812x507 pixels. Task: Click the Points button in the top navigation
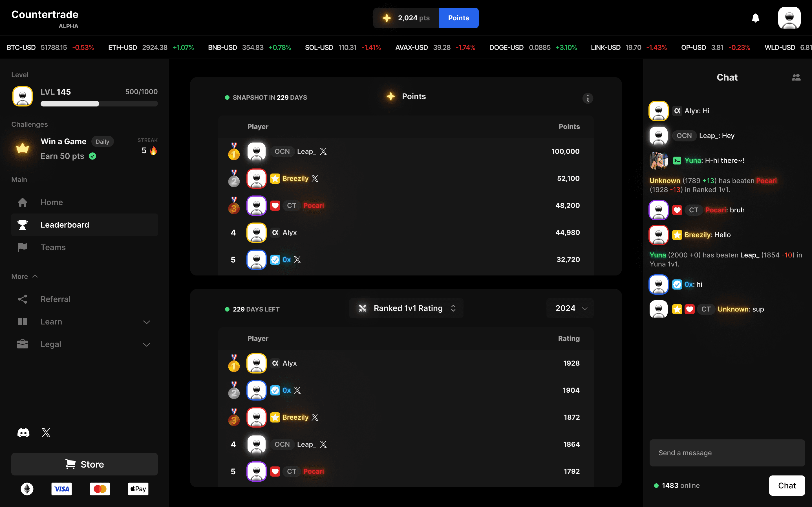[x=458, y=17]
